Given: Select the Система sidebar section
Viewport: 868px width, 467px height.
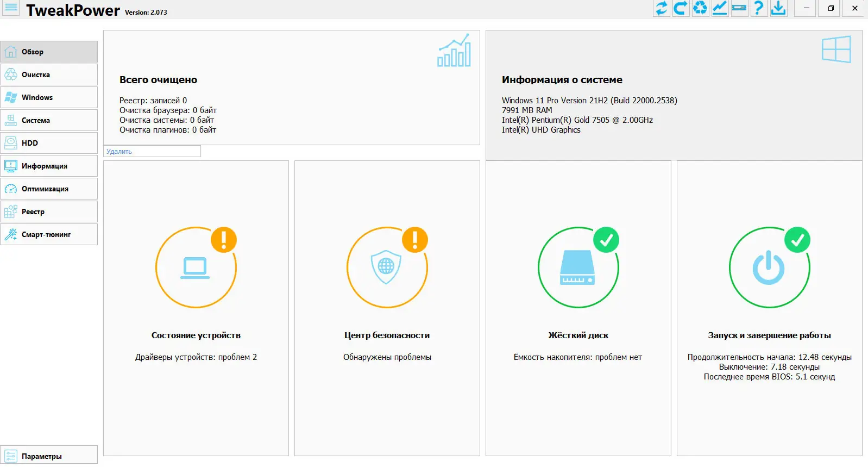Looking at the screenshot, I should tap(49, 120).
